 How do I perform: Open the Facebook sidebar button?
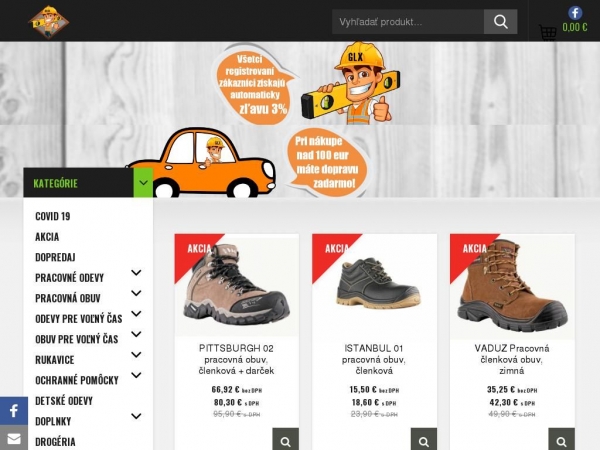point(13,410)
